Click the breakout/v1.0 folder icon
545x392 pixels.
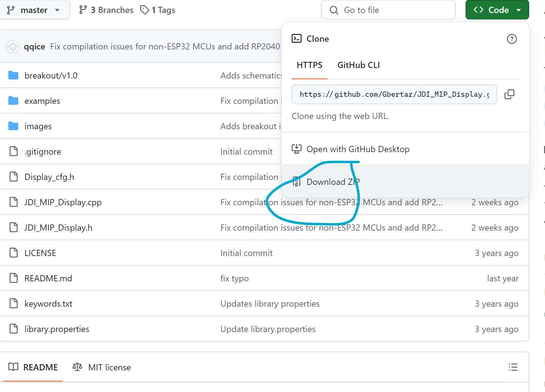[x=13, y=75]
